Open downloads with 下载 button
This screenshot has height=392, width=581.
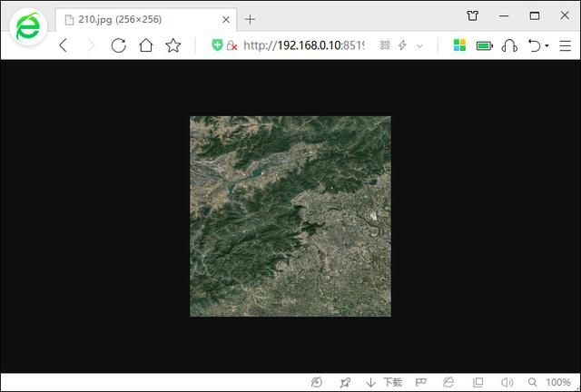tap(384, 382)
